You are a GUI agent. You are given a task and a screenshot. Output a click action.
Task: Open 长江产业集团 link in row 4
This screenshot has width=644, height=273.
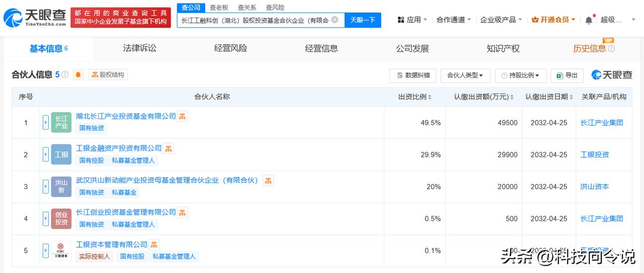click(x=602, y=219)
